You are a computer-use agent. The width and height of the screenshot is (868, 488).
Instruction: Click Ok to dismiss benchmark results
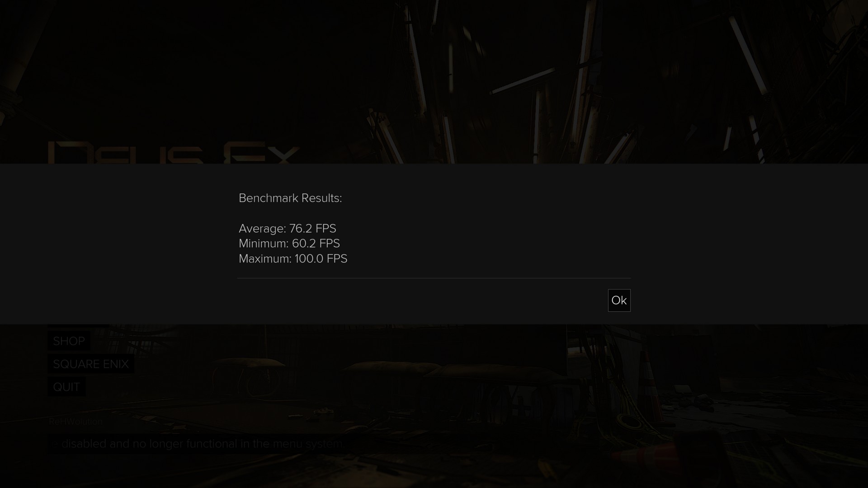(619, 300)
